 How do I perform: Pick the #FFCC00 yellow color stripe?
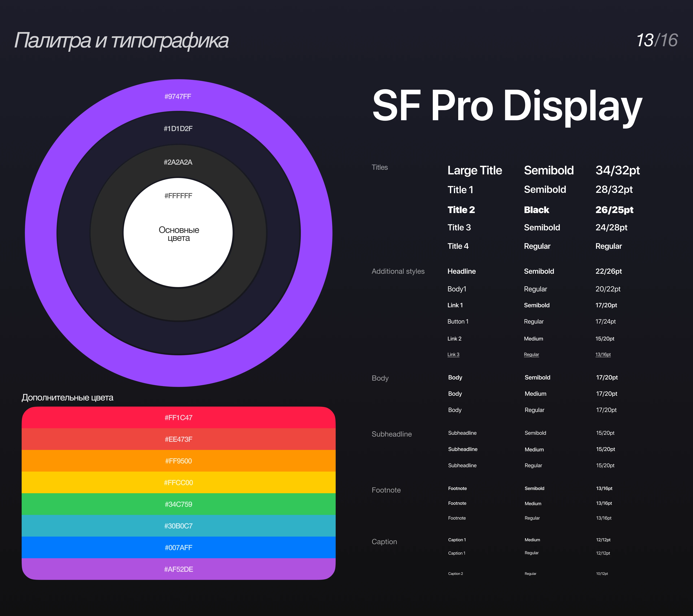tap(178, 483)
